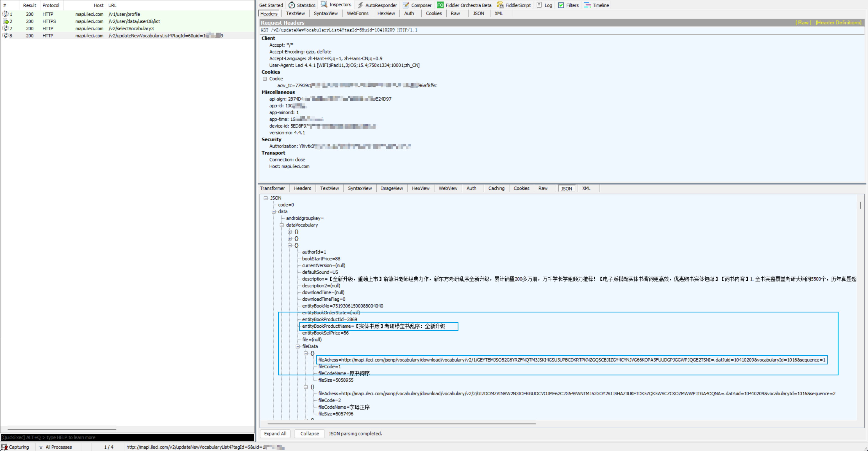
Task: Click the QuickExec command input box
Action: click(x=127, y=437)
